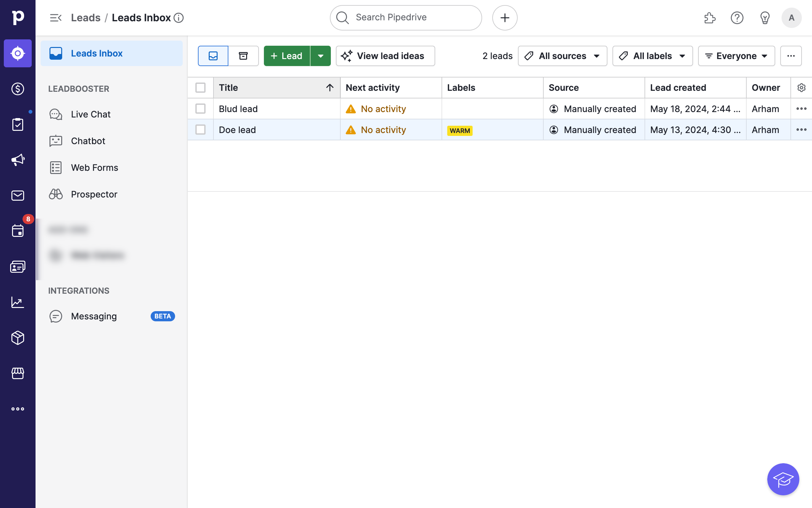Open the Everyone owner filter dropdown
This screenshot has height=508, width=812.
737,56
